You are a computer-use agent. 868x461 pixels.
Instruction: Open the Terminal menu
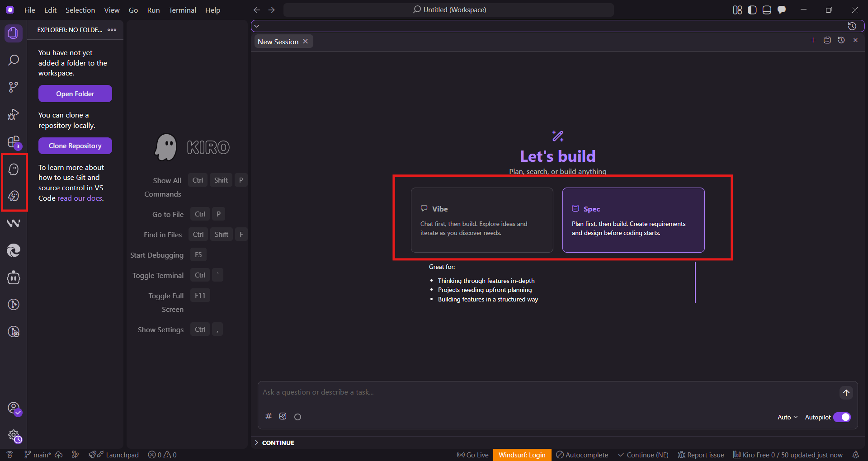tap(182, 10)
